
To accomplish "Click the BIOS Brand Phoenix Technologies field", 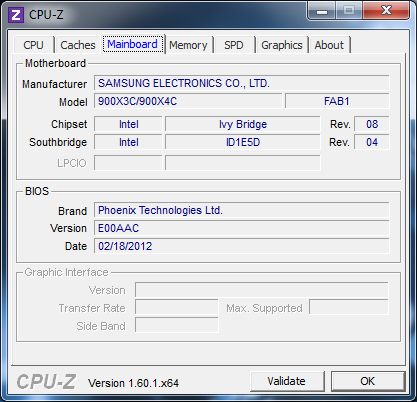I will pos(242,210).
